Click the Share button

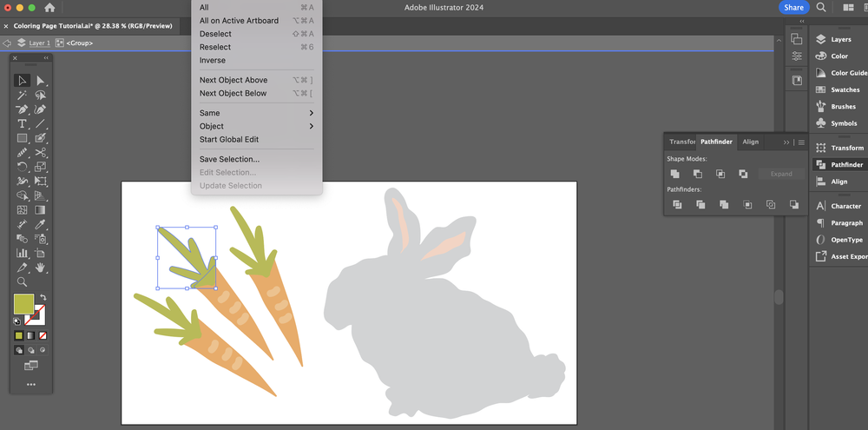pos(793,8)
